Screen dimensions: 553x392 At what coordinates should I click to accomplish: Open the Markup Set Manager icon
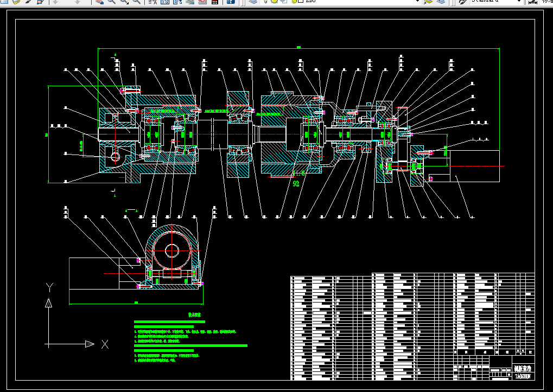pos(202,2)
